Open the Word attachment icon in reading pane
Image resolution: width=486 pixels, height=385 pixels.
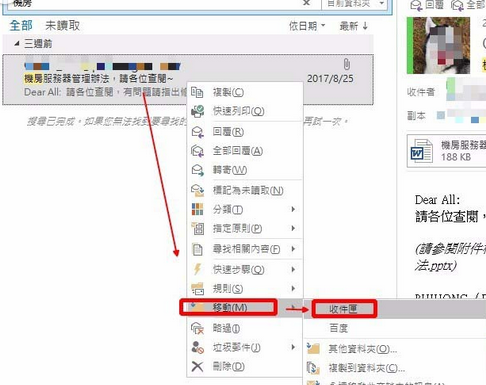point(421,150)
